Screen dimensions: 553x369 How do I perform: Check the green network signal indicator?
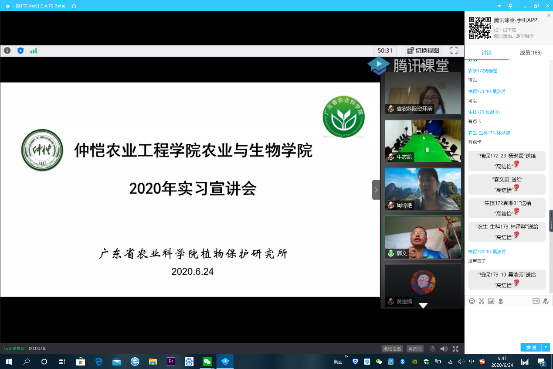point(34,51)
